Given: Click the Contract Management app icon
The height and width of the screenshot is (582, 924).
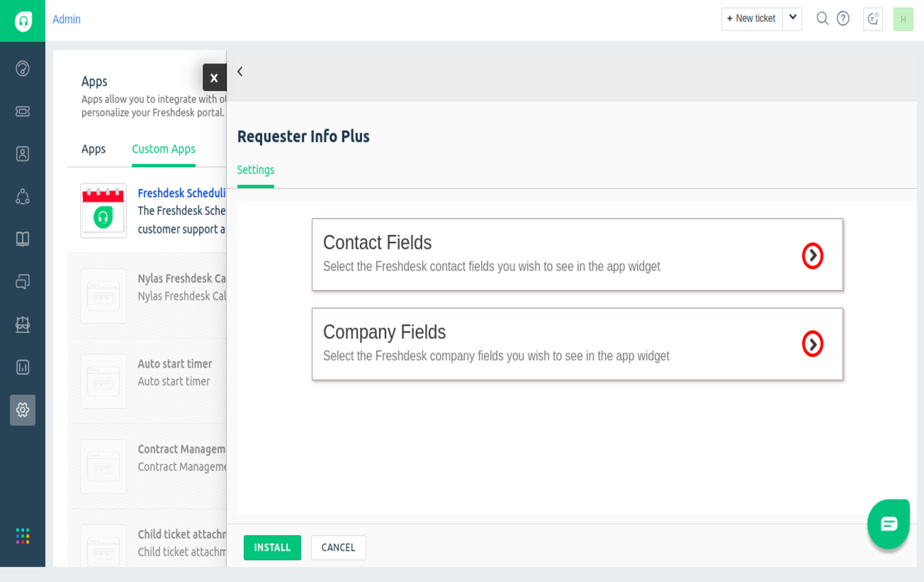Looking at the screenshot, I should [x=103, y=467].
